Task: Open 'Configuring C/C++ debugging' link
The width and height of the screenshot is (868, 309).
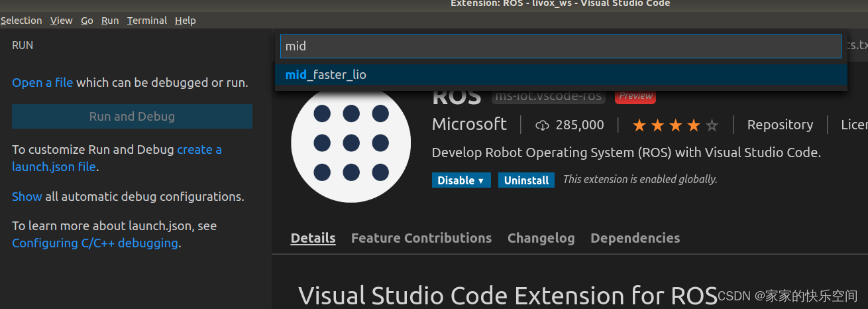Action: 95,243
